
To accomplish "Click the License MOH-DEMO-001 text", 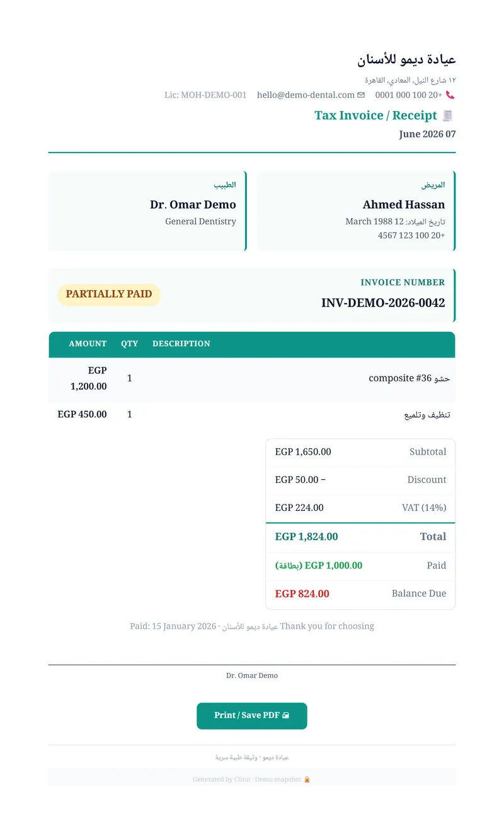I will coord(205,95).
